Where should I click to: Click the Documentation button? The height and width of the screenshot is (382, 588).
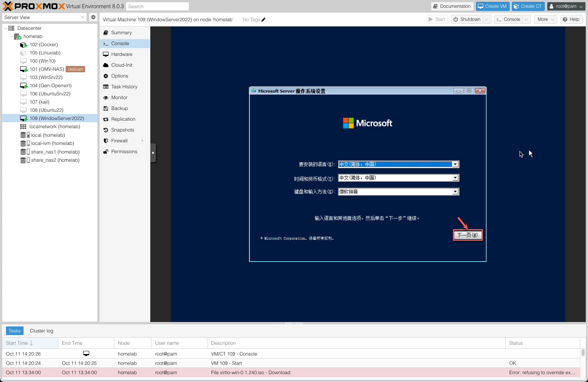[x=452, y=6]
